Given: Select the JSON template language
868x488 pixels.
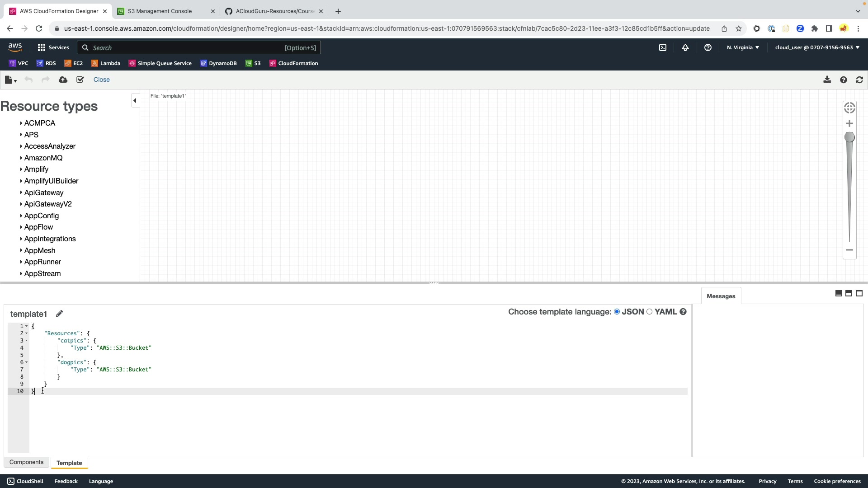Looking at the screenshot, I should (x=617, y=312).
